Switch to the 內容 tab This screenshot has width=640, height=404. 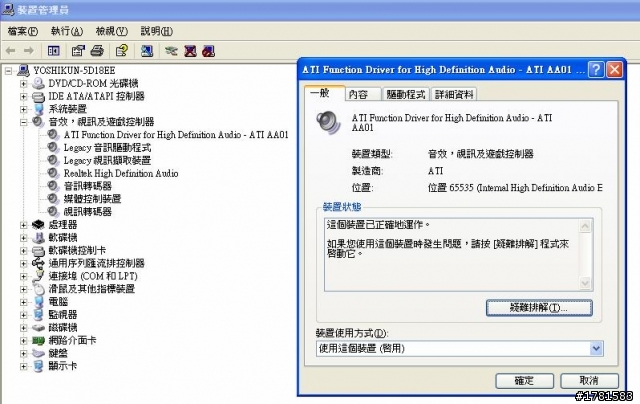pyautogui.click(x=363, y=94)
